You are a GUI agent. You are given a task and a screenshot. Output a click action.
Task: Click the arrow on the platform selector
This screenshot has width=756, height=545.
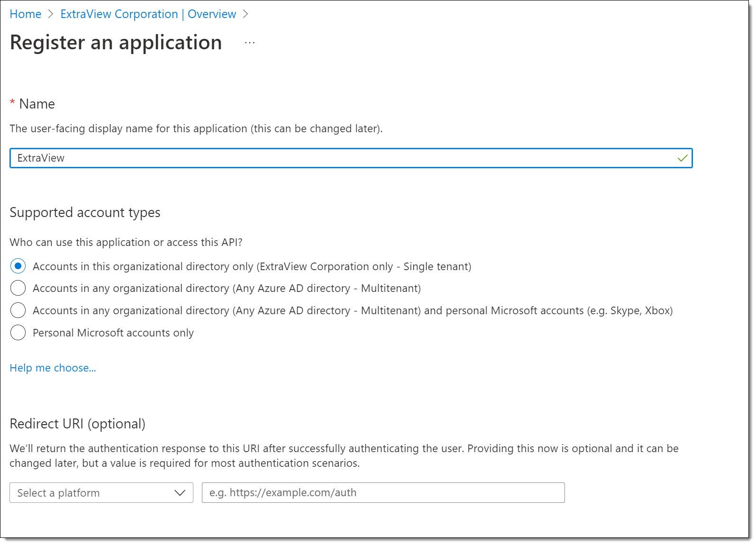(x=180, y=493)
